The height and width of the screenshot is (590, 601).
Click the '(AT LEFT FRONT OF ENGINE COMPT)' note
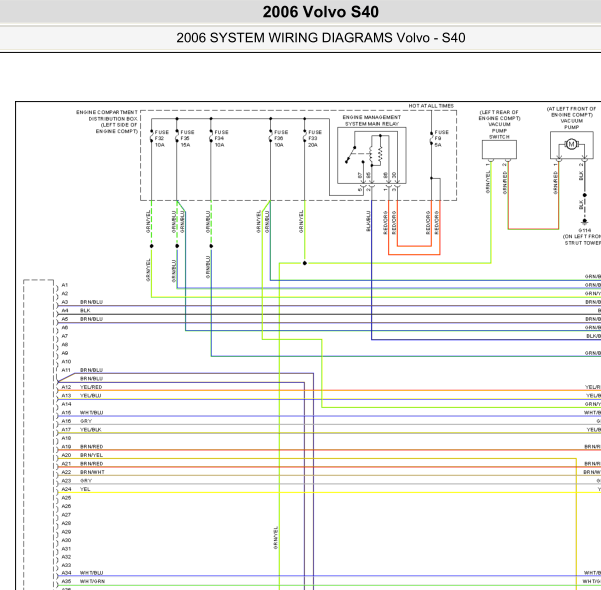[x=571, y=112]
